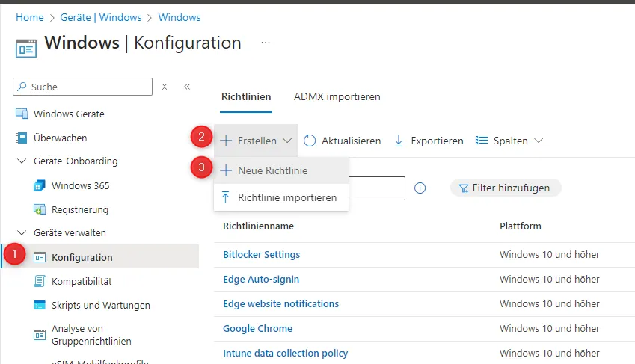Click the Filter hinzufügen button

(x=505, y=188)
